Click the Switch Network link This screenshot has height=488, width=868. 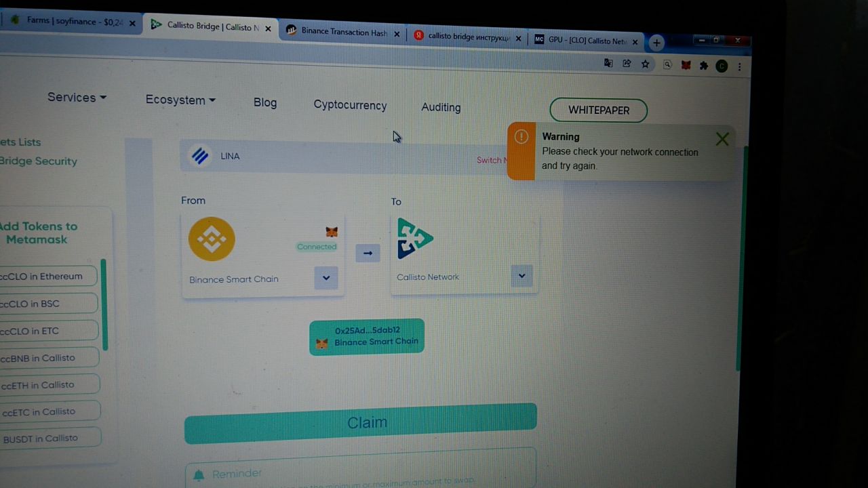tap(492, 161)
